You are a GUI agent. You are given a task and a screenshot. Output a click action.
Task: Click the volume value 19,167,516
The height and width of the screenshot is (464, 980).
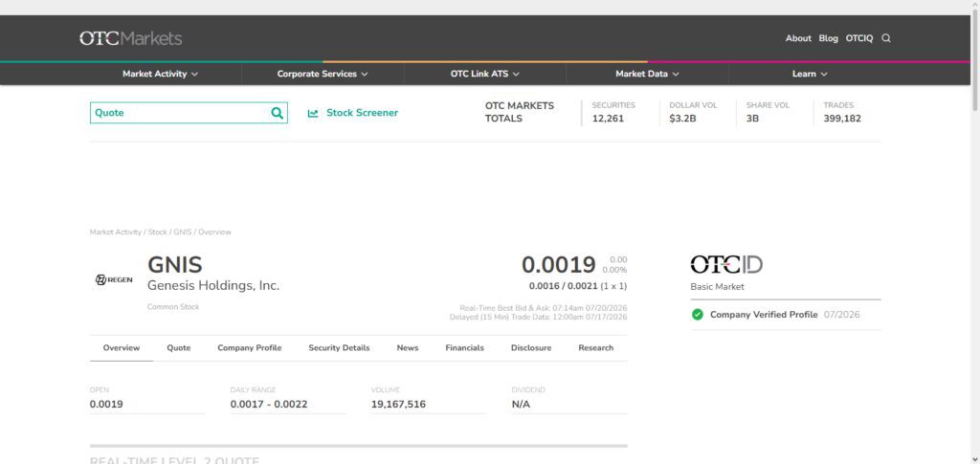point(398,404)
